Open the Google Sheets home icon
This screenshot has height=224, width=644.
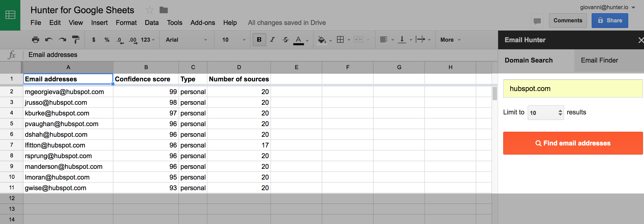(x=10, y=15)
